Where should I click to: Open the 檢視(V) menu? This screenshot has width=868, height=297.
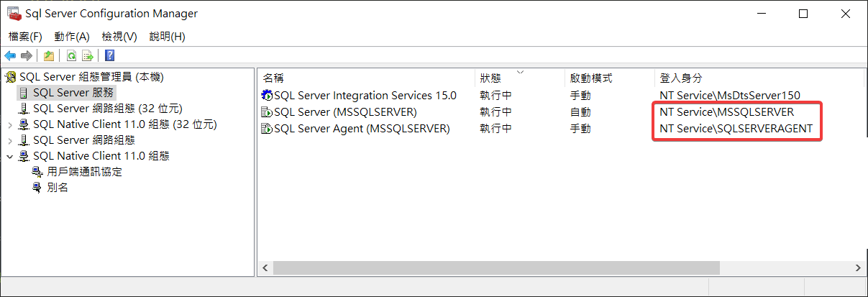click(119, 37)
